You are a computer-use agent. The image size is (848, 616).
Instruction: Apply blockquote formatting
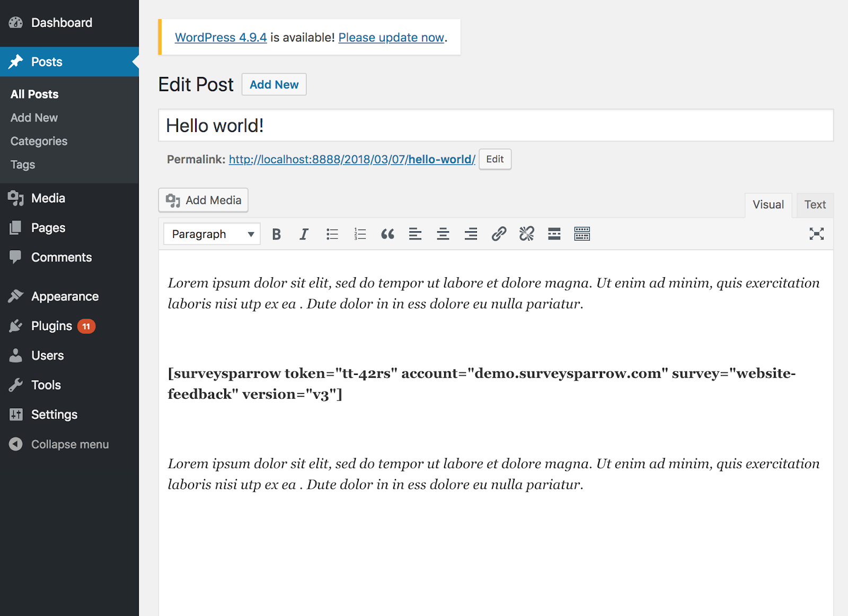pos(387,234)
